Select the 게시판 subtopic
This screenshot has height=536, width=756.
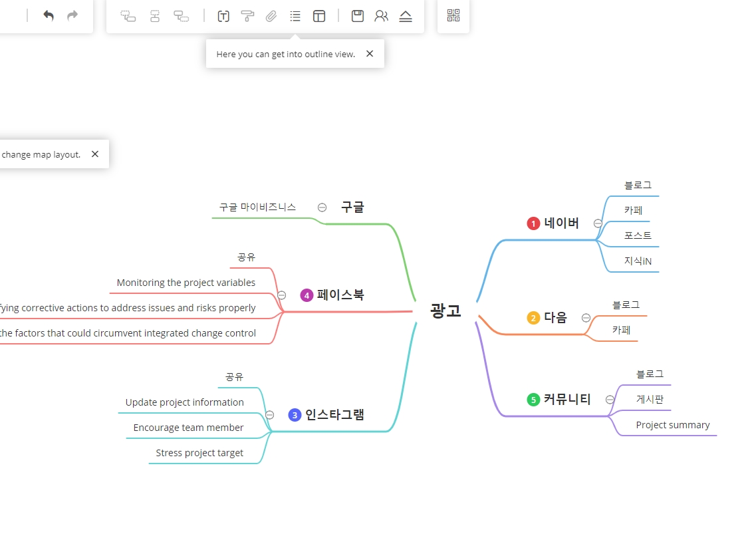650,399
